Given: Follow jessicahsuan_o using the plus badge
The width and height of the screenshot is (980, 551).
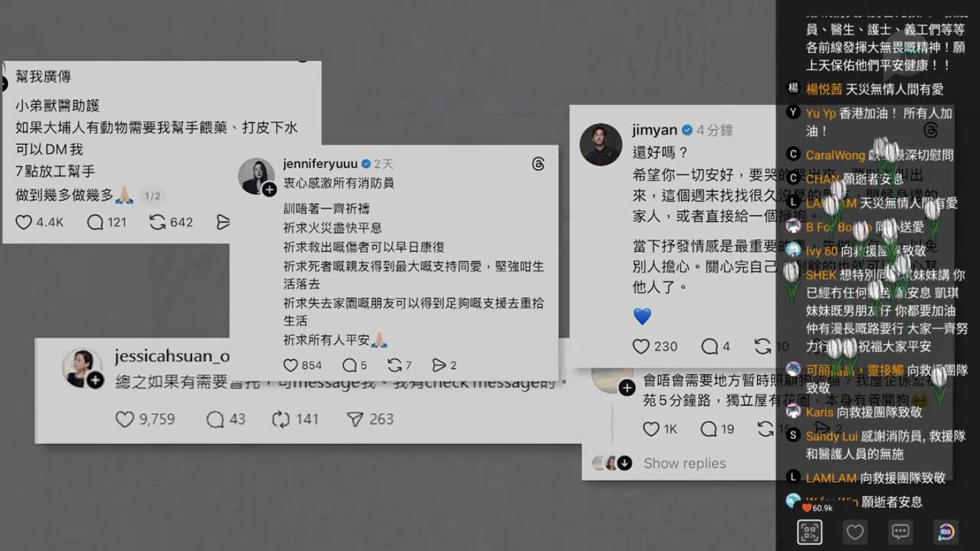Looking at the screenshot, I should [x=95, y=380].
